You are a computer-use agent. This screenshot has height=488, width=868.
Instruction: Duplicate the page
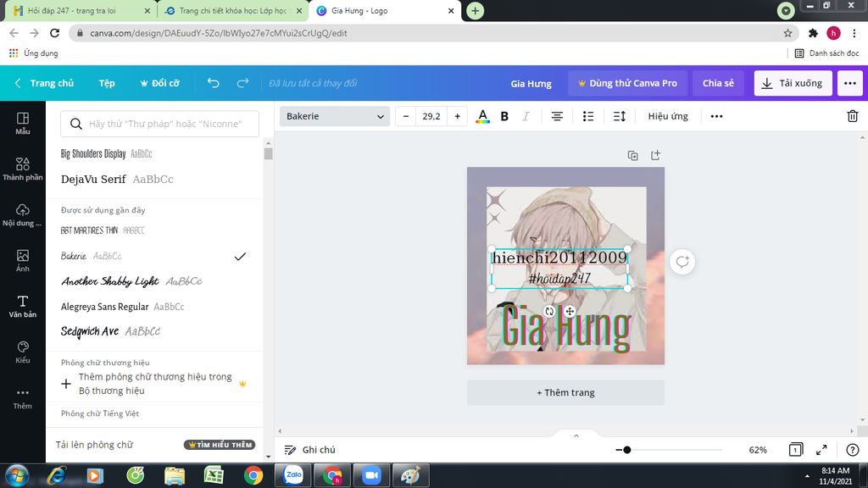pyautogui.click(x=632, y=156)
